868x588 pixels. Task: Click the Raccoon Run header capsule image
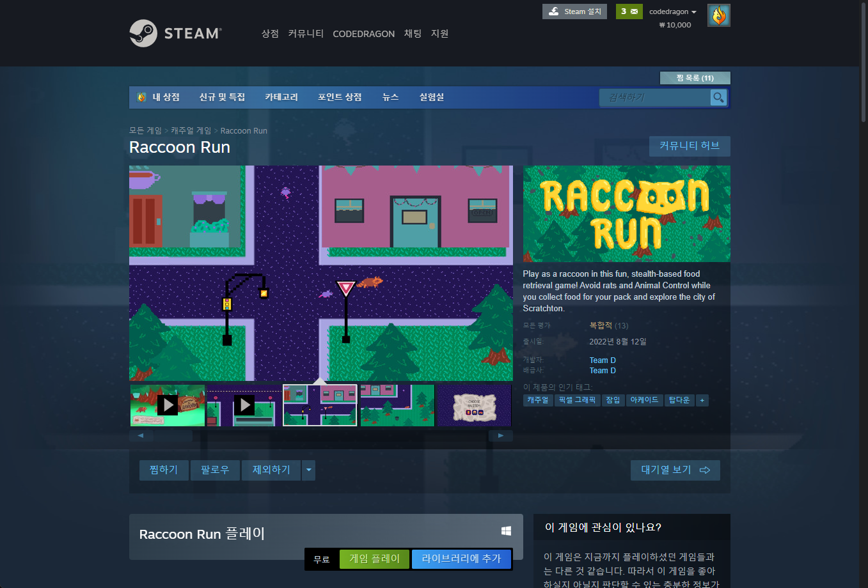[627, 213]
